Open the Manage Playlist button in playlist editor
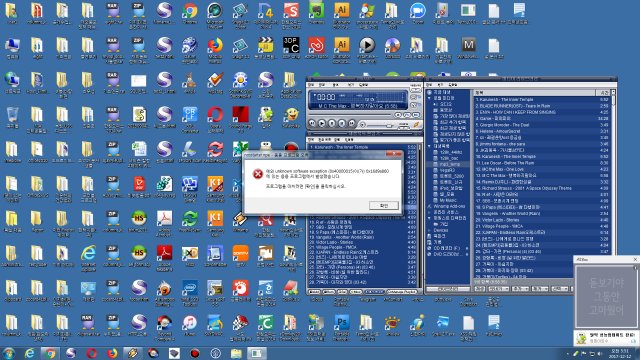640x360 pixels. [x=402, y=292]
